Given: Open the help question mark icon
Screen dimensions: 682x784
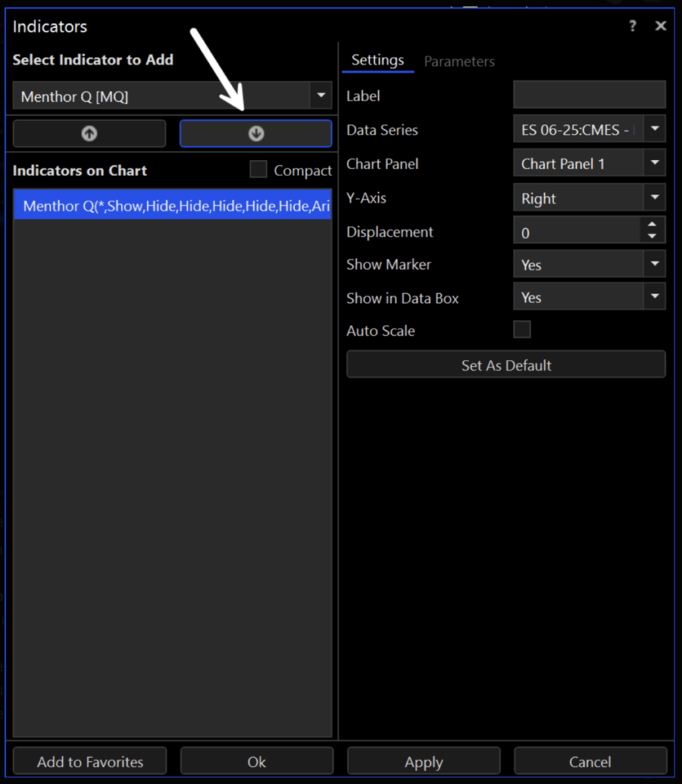Looking at the screenshot, I should click(632, 25).
